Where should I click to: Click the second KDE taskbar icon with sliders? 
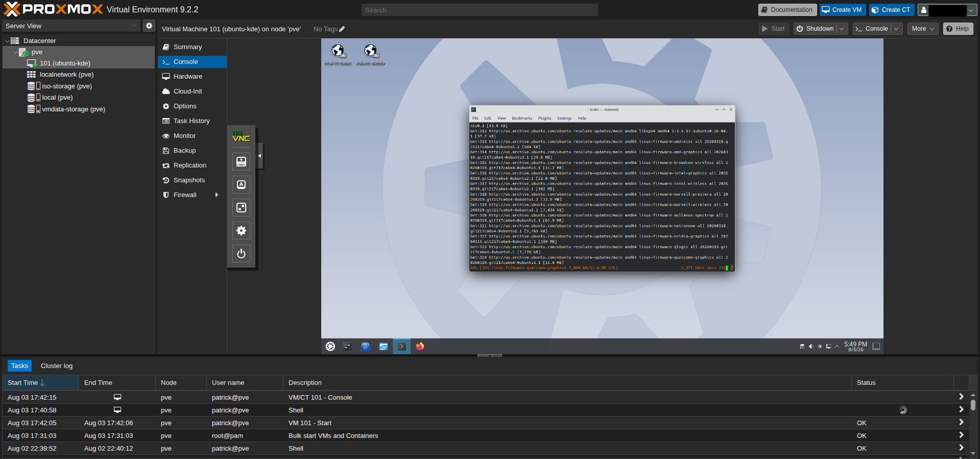(347, 346)
